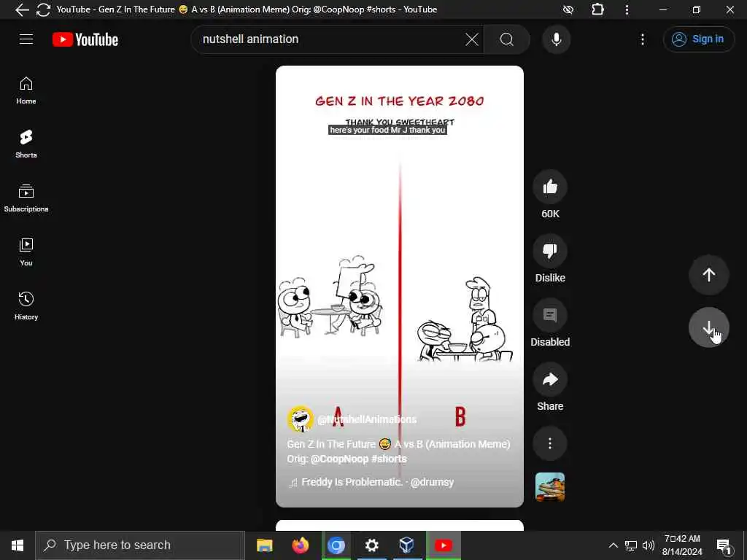The width and height of the screenshot is (747, 560).
Task: Open the Windows Start menu
Action: click(18, 545)
